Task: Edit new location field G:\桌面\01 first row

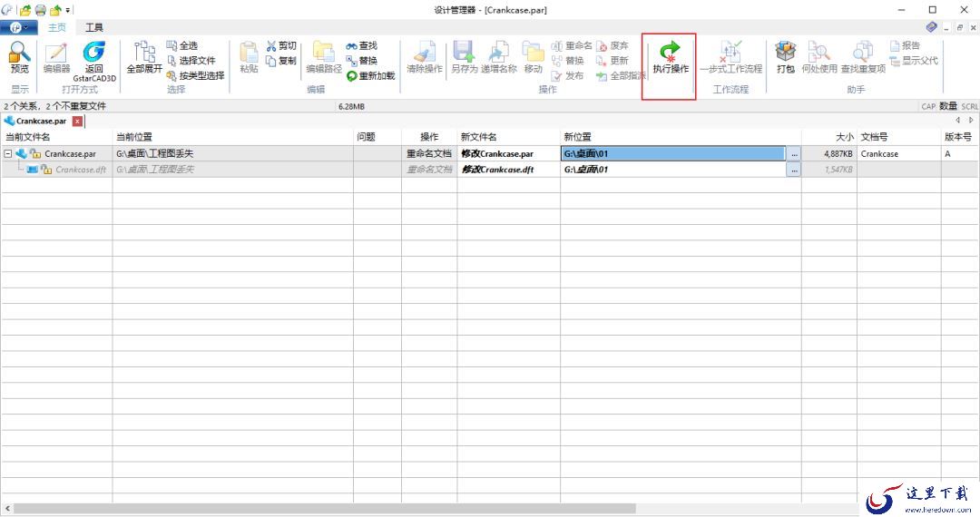Action: tap(673, 153)
